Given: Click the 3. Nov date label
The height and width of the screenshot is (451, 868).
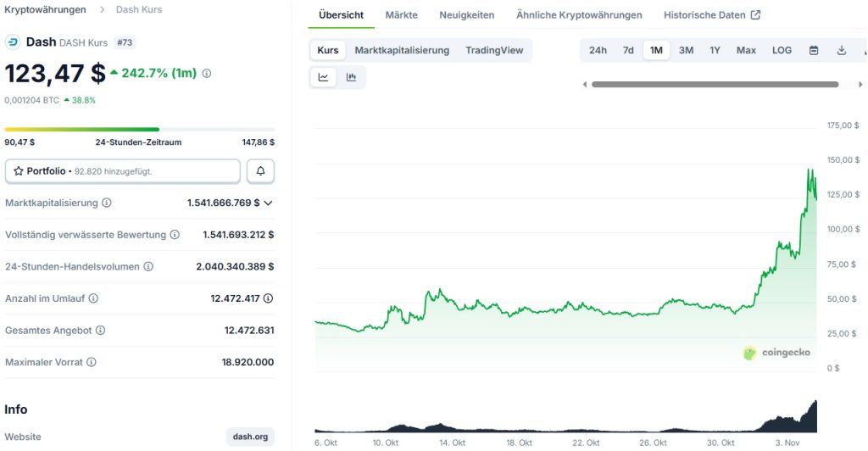Looking at the screenshot, I should tap(787, 443).
